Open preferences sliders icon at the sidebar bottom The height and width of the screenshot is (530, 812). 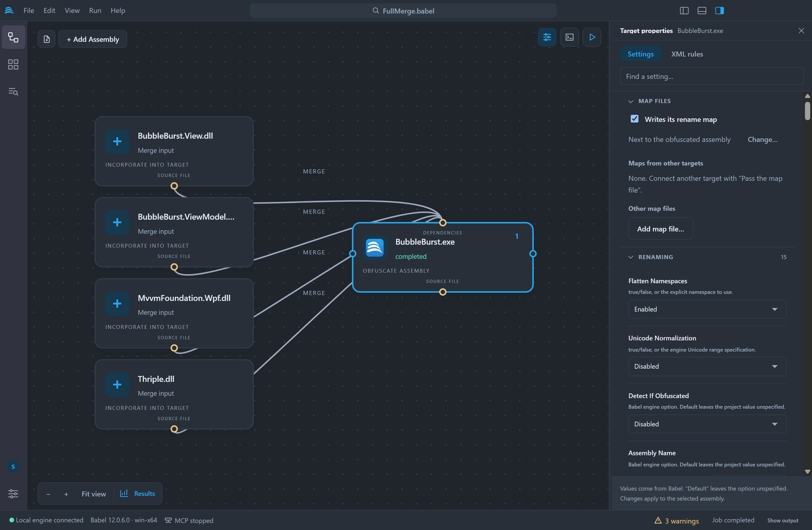pos(13,493)
